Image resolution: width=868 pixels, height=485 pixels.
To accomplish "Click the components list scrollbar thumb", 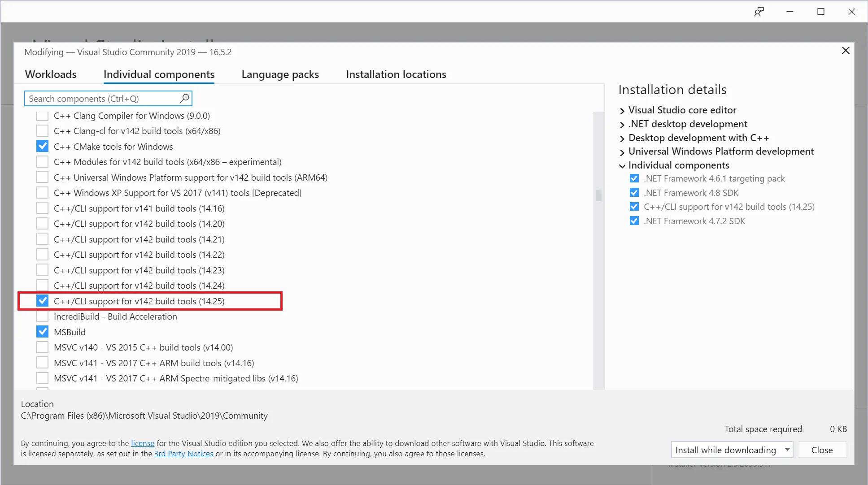I will pyautogui.click(x=598, y=195).
